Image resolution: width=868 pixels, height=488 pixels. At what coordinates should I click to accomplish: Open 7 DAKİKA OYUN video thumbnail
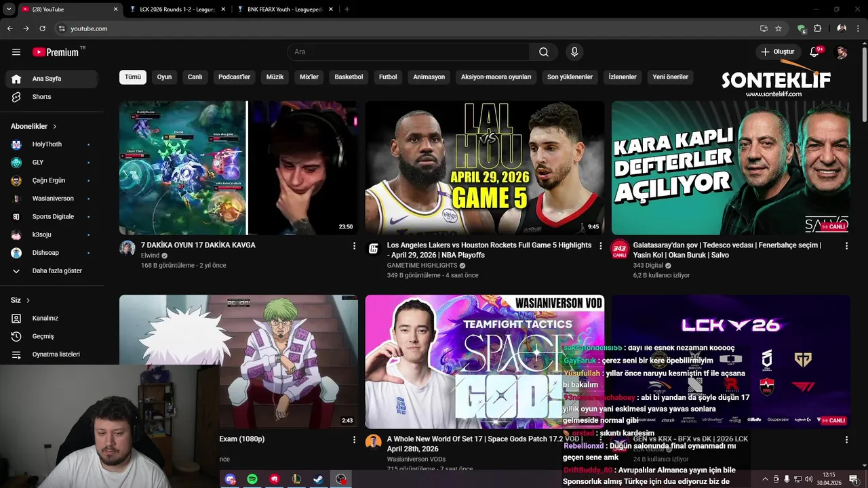coord(239,168)
